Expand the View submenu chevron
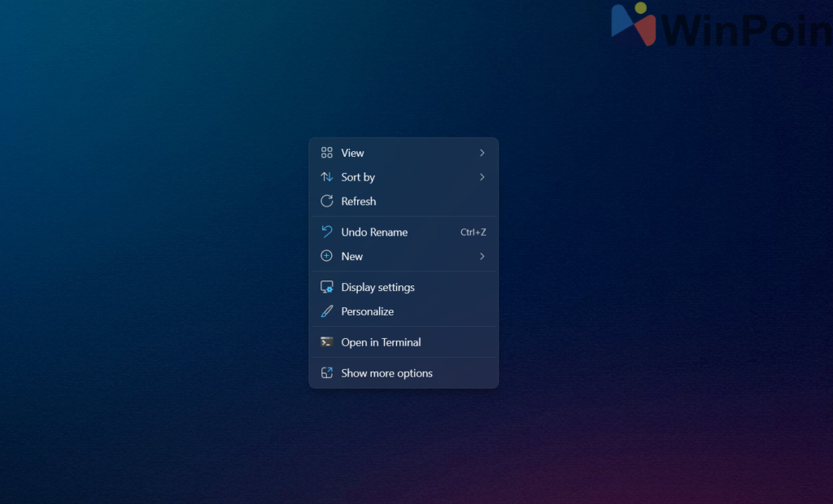The height and width of the screenshot is (504, 833). [482, 153]
